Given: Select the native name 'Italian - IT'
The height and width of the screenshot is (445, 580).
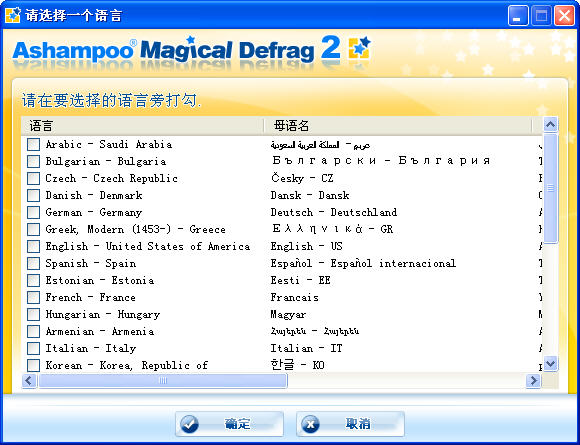Looking at the screenshot, I should pos(306,348).
